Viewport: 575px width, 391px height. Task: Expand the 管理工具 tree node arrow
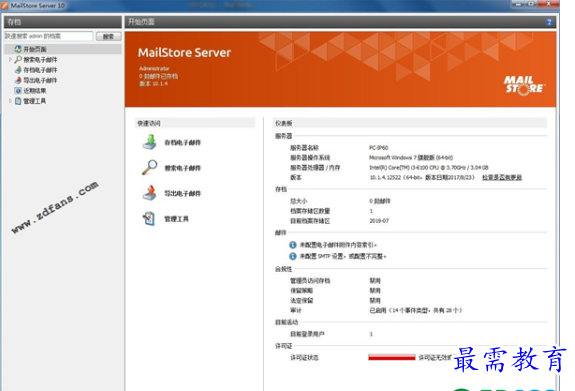10,101
